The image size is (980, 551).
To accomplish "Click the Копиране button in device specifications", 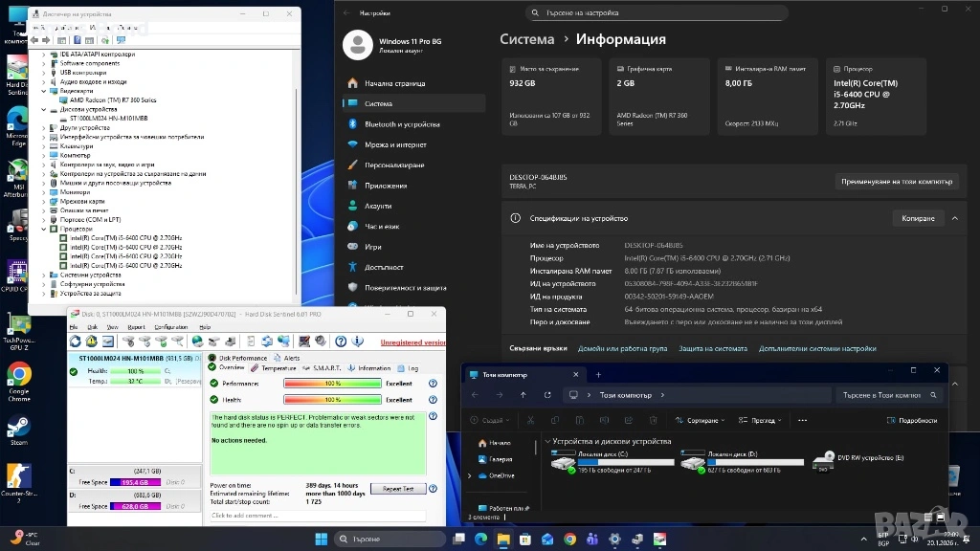I will click(918, 218).
